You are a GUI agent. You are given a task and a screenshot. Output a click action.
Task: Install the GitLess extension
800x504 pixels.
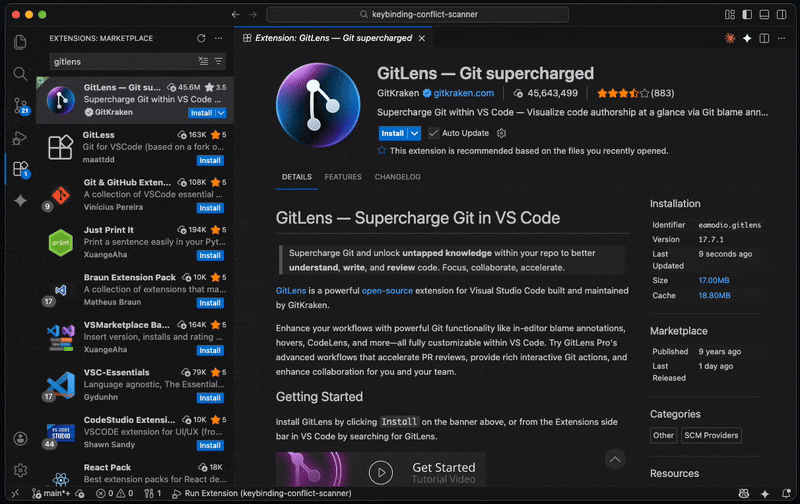click(210, 161)
